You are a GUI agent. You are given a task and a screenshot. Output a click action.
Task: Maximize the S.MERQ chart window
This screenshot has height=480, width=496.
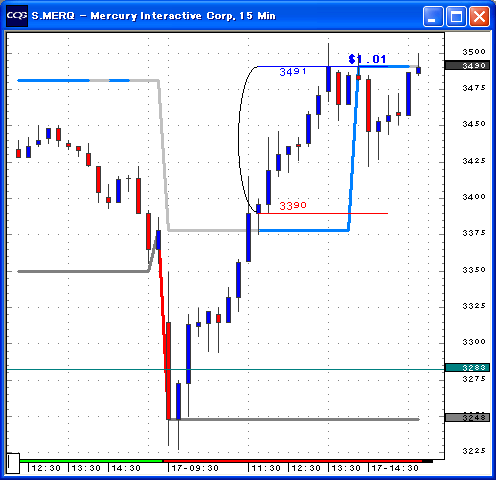(x=456, y=16)
